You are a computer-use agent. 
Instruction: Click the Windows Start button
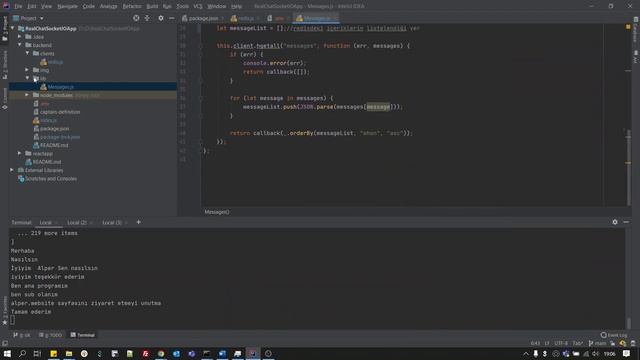(x=7, y=353)
